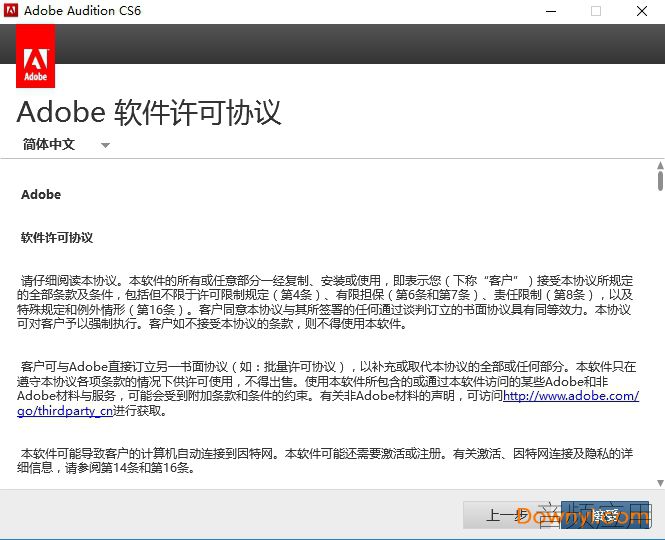This screenshot has height=540, width=665.
Task: Accept the license with the blue 接受 button
Action: coord(606,515)
